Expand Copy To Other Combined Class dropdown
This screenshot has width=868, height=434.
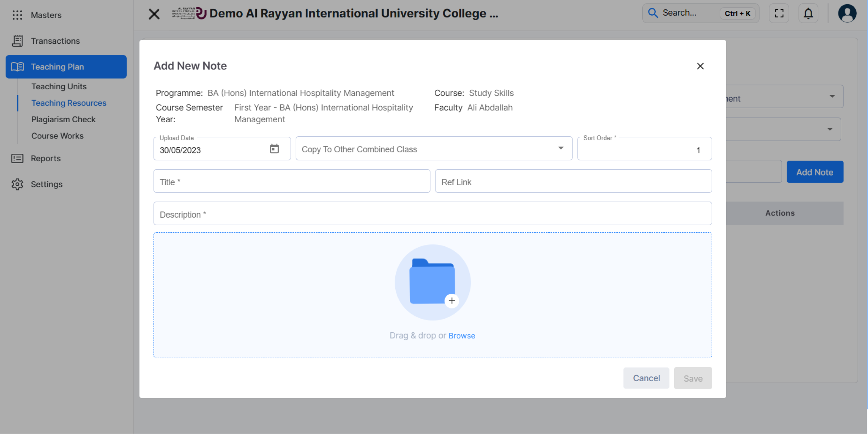click(x=561, y=148)
